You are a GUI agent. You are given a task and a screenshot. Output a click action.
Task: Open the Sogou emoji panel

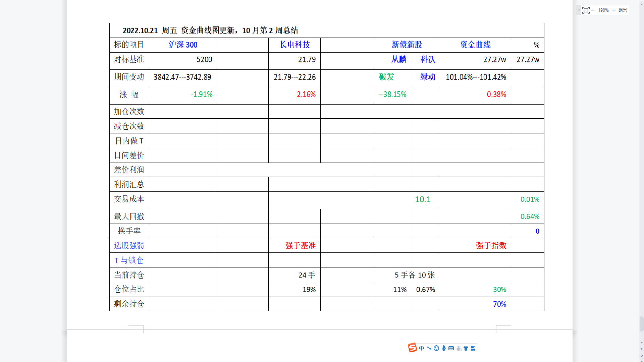coord(436,348)
